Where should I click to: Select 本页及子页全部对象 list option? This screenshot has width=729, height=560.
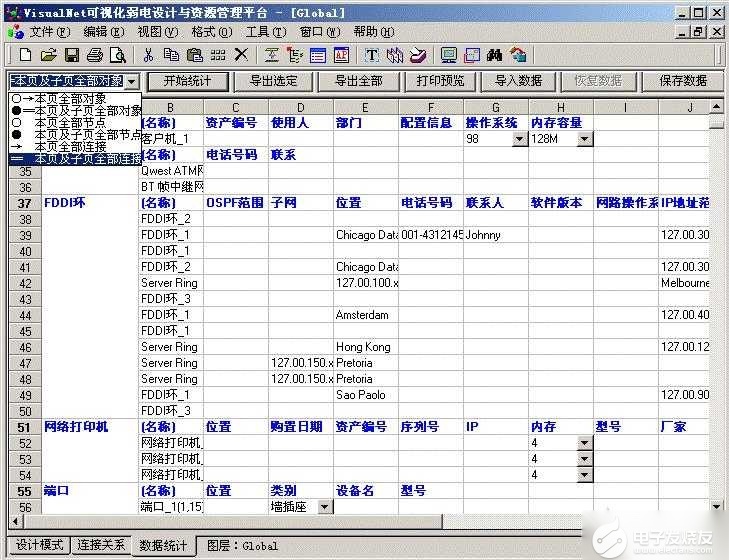pyautogui.click(x=75, y=111)
